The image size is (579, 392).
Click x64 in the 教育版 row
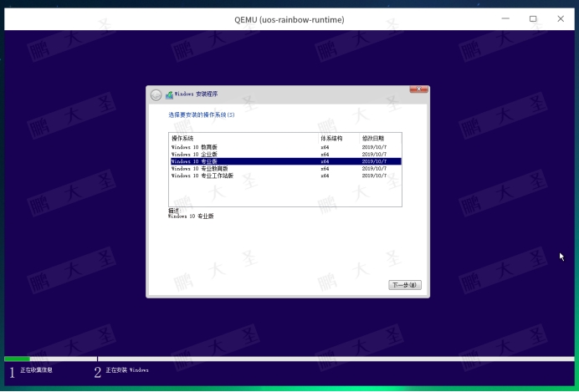pos(325,147)
